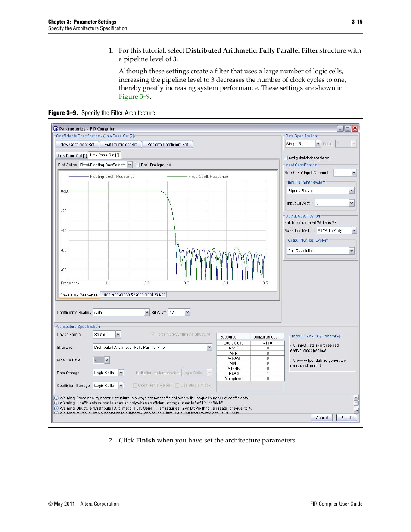Screen dimensions: 411x532
Task: Switch to Low Pass Set [1] tab
Action: (72, 156)
